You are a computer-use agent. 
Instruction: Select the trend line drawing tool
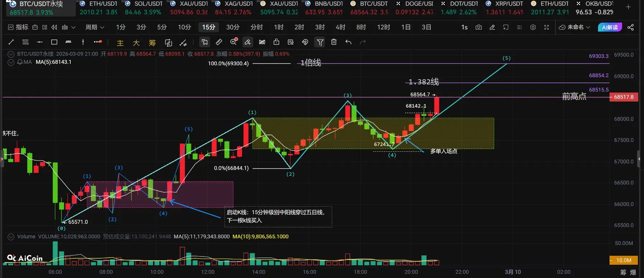[x=11, y=42]
